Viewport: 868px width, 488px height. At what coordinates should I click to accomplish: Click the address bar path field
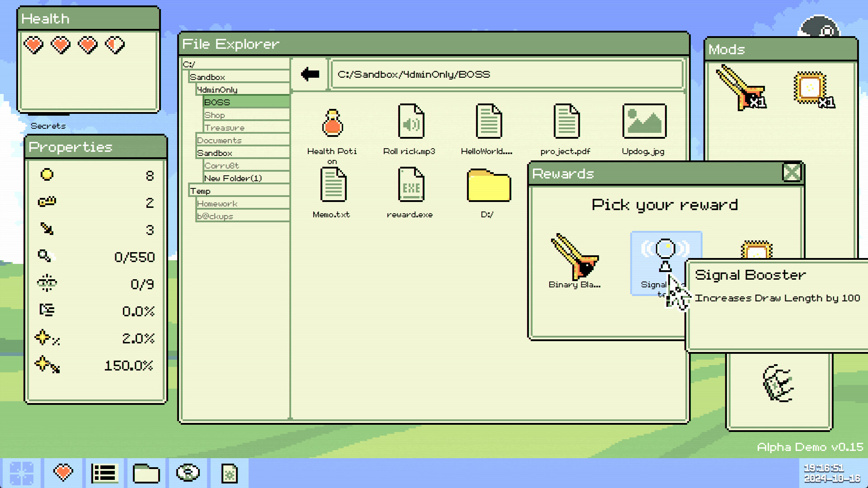click(x=507, y=74)
